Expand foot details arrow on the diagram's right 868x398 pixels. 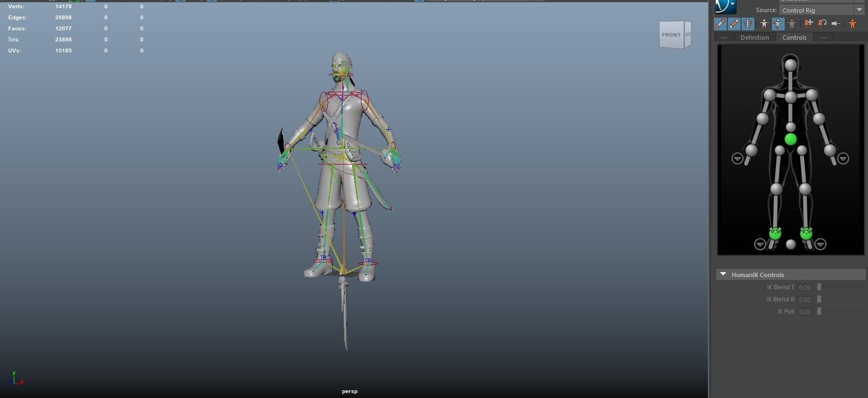point(821,244)
